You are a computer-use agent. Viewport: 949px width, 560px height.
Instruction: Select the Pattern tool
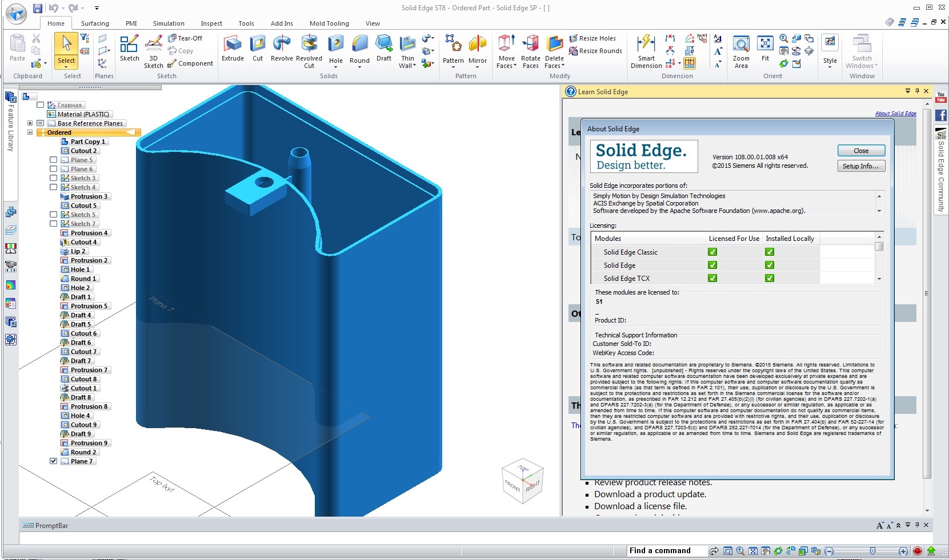point(453,43)
